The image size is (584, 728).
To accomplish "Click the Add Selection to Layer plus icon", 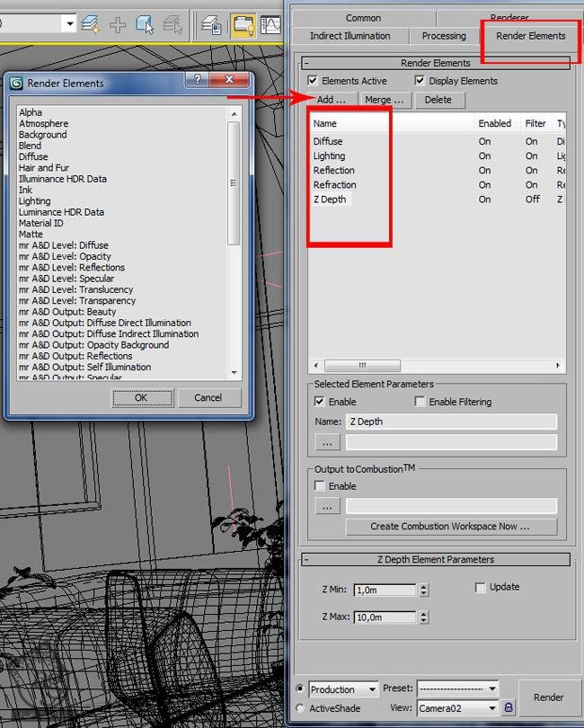I will click(x=118, y=24).
